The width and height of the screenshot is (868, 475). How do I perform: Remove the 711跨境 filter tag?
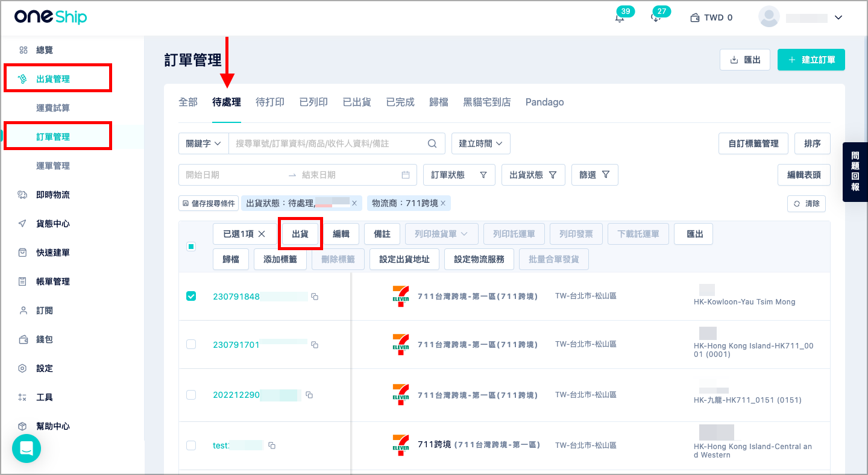443,204
